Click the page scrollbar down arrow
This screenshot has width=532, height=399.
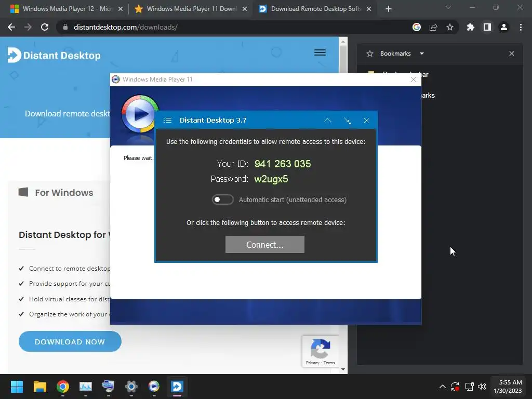pyautogui.click(x=343, y=369)
